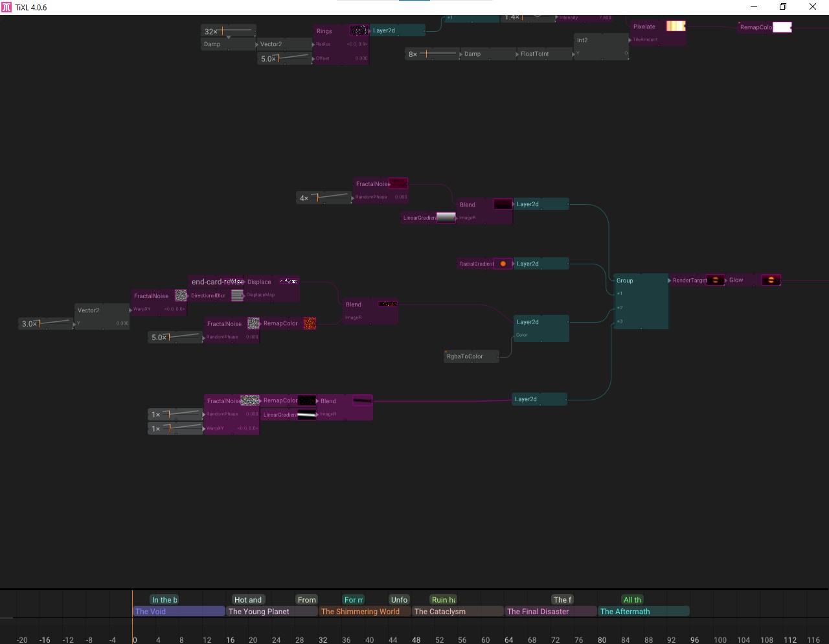Click the 'Hot and' annotation marker
829x644 pixels.
tap(248, 600)
